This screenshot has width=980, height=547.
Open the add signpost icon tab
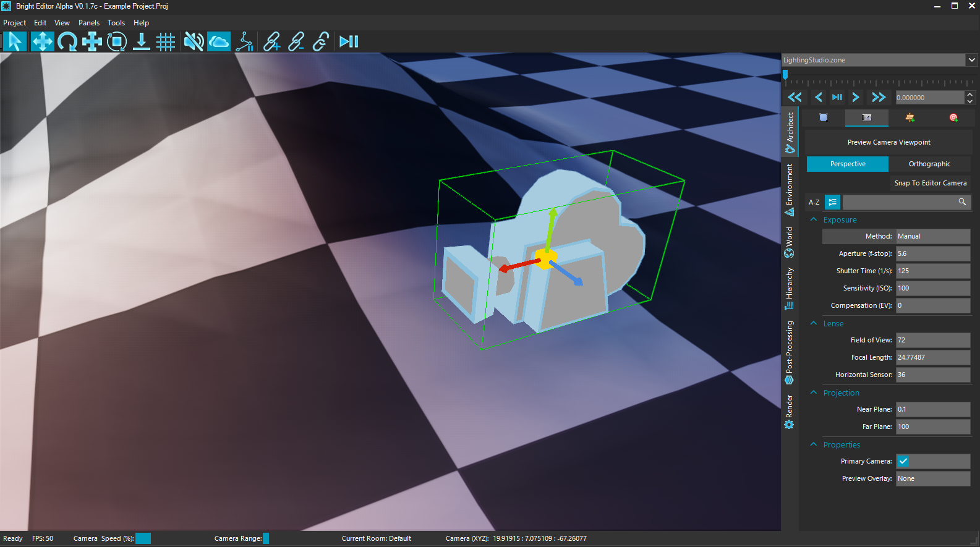(x=910, y=117)
